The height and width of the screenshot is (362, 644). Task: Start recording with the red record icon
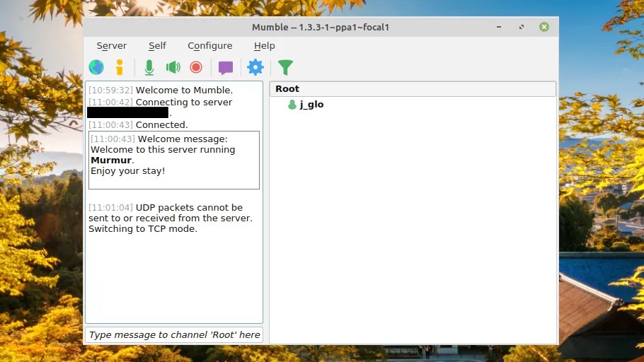tap(196, 67)
